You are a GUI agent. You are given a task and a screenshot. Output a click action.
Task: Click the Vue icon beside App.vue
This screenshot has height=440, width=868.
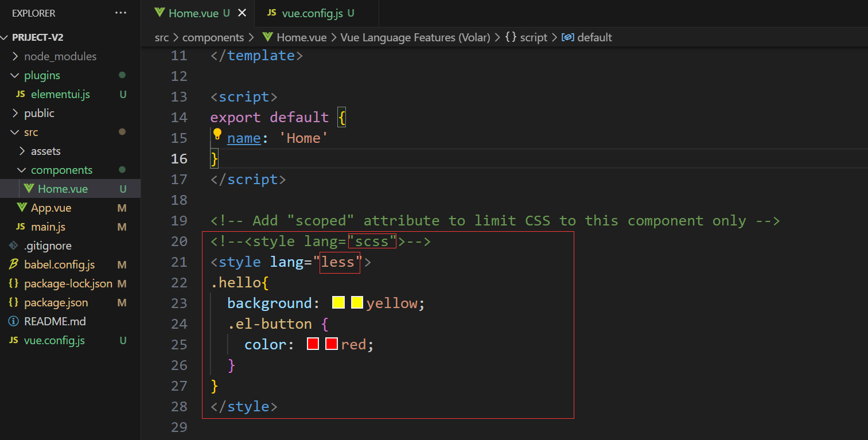(22, 208)
